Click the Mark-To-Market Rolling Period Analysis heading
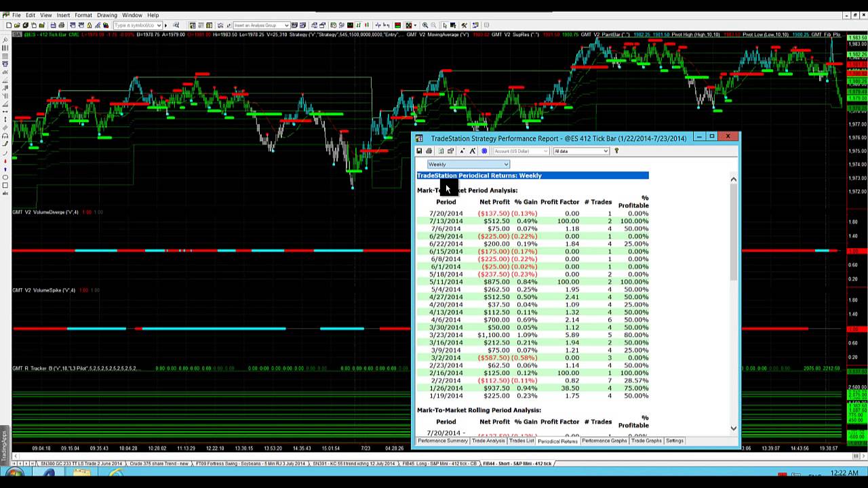 click(479, 410)
